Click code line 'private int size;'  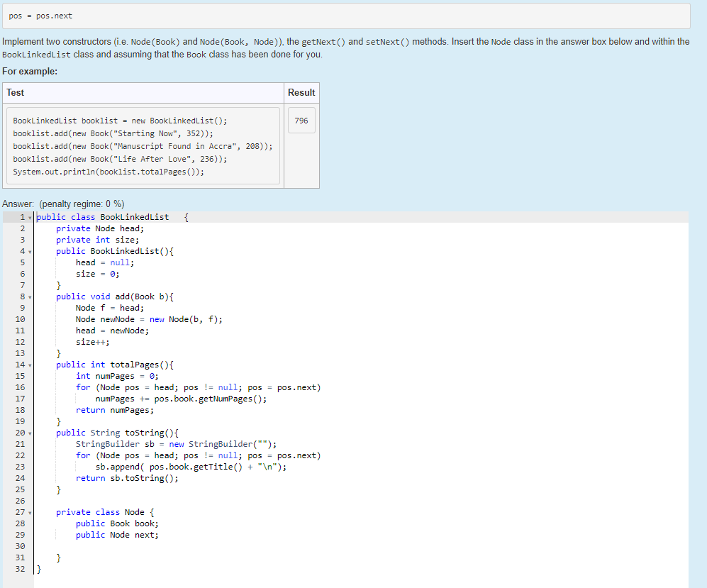point(97,240)
